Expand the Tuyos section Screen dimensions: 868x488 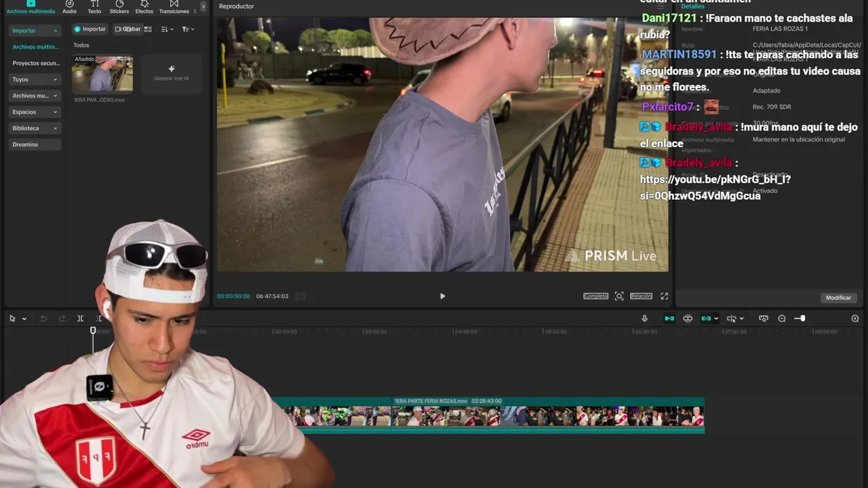click(x=35, y=79)
